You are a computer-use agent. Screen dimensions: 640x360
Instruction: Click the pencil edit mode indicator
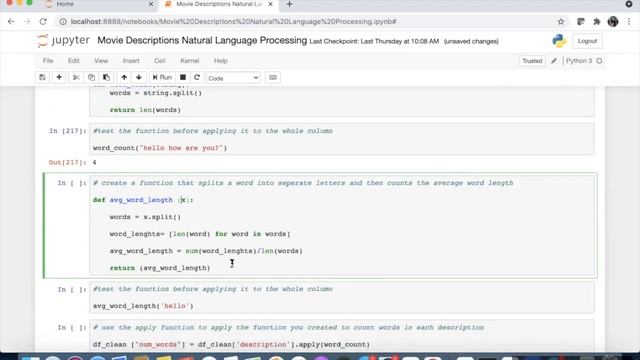click(554, 61)
